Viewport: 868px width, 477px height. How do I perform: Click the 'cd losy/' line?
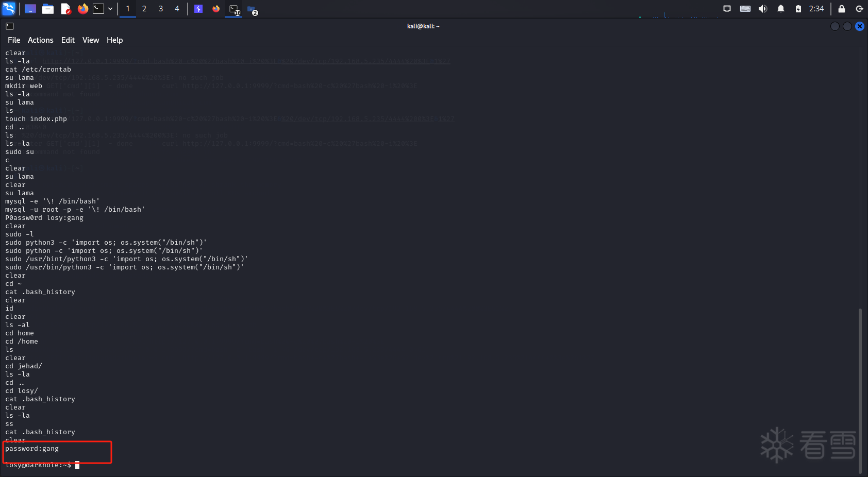[x=22, y=391]
